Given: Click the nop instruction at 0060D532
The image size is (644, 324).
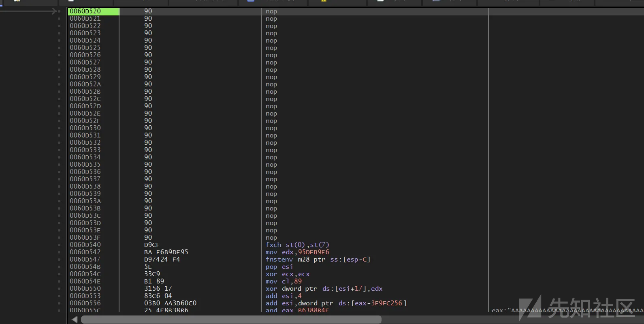Looking at the screenshot, I should [271, 143].
